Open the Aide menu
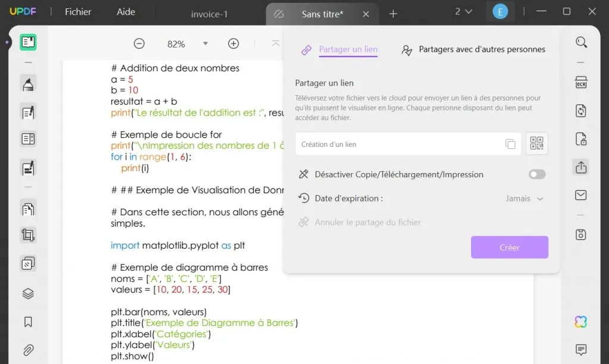The image size is (609, 364). pyautogui.click(x=125, y=11)
